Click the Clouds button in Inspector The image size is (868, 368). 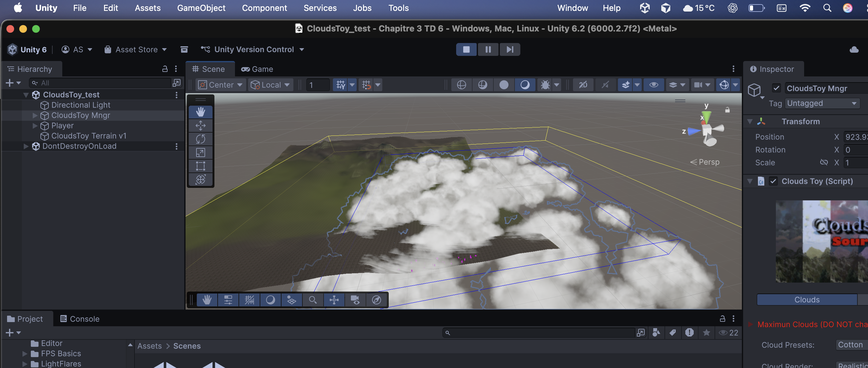[x=806, y=300]
